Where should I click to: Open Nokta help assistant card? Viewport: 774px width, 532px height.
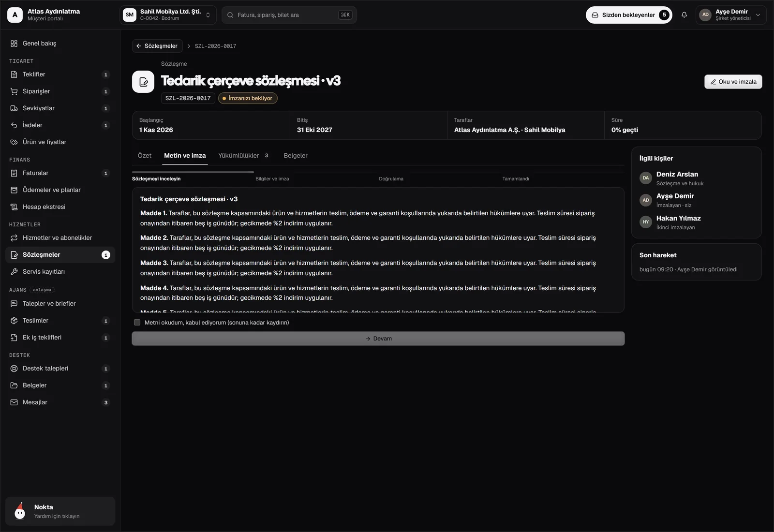pos(60,511)
